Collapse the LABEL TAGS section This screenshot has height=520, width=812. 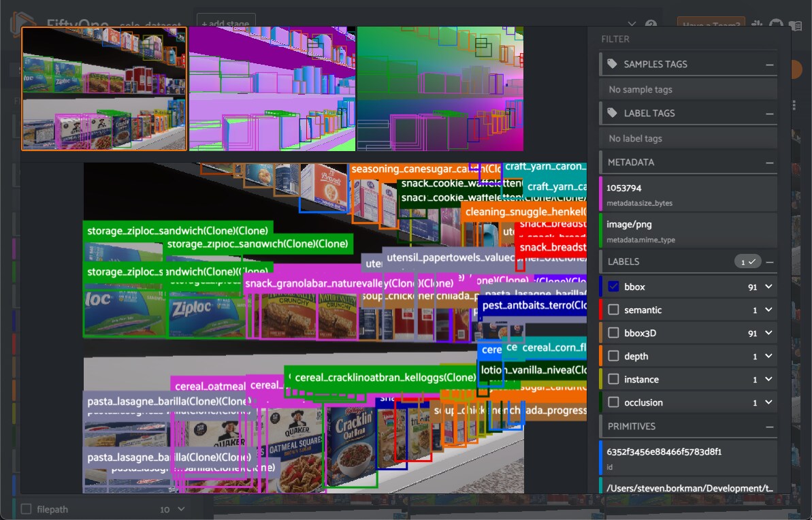click(770, 114)
